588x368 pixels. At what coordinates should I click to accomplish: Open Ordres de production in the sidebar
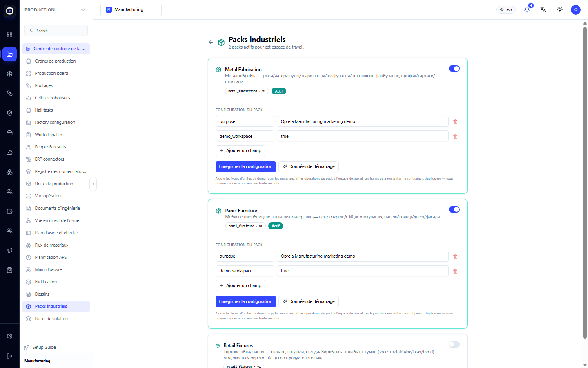click(x=56, y=61)
